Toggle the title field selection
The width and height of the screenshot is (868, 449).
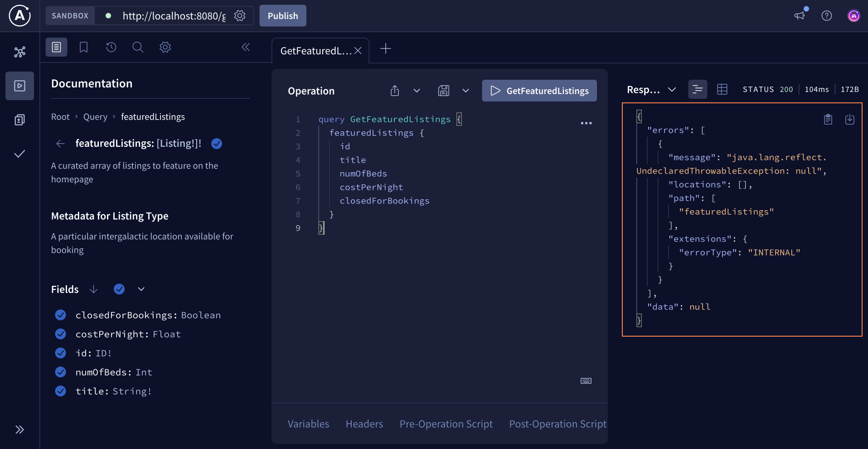click(x=60, y=391)
